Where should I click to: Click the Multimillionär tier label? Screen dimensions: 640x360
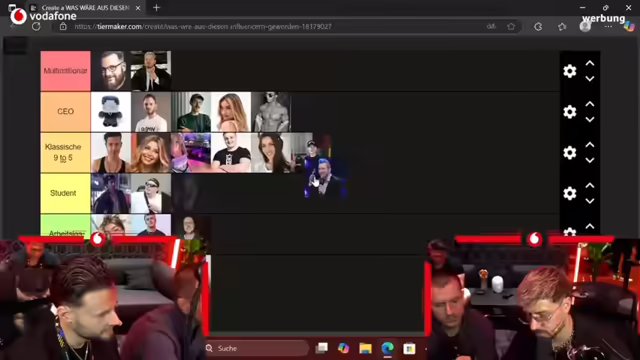65,71
